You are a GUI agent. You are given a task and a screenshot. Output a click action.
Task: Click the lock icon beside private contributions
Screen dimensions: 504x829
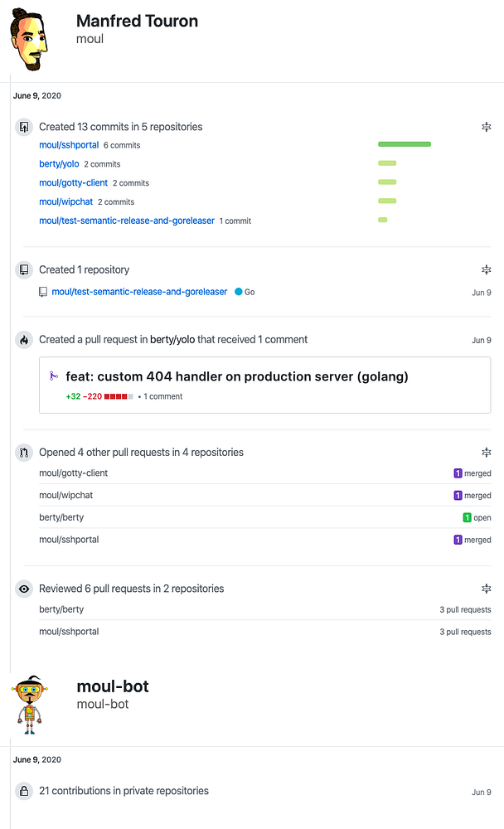[24, 791]
